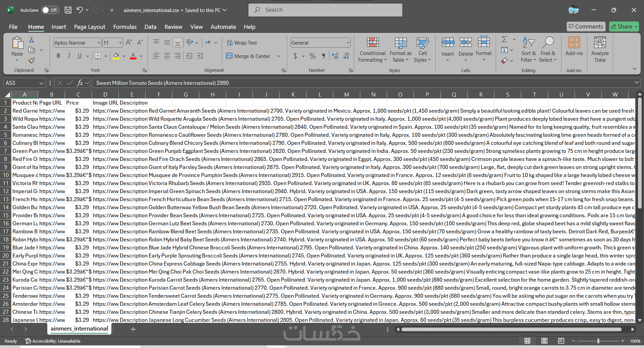Click the Increase Indent icon
Image resolution: width=644 pixels, height=348 pixels.
[x=200, y=56]
